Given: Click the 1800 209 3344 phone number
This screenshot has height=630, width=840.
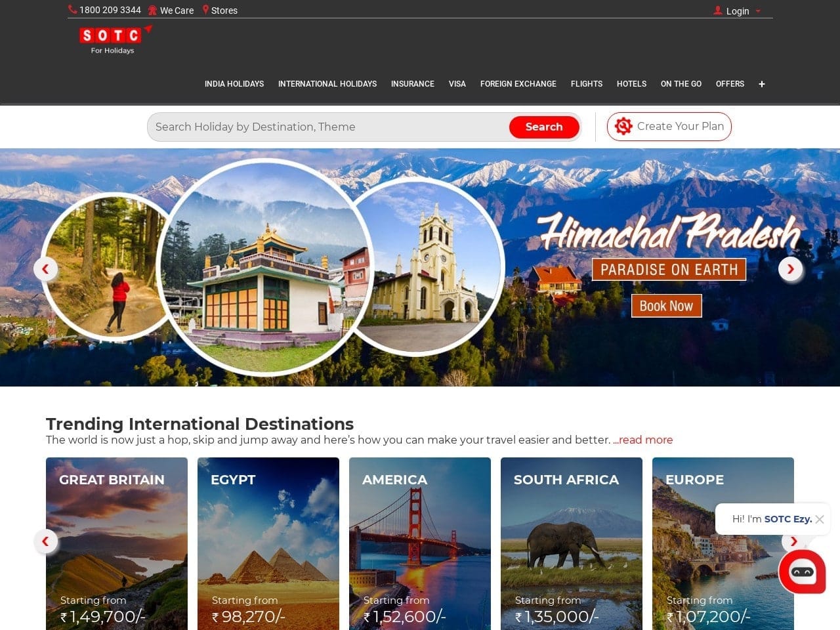Looking at the screenshot, I should [110, 10].
